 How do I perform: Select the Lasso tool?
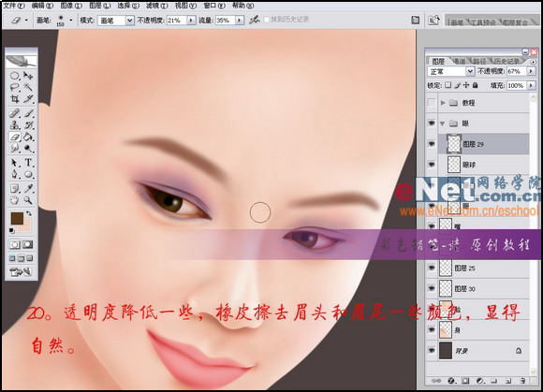click(x=15, y=87)
